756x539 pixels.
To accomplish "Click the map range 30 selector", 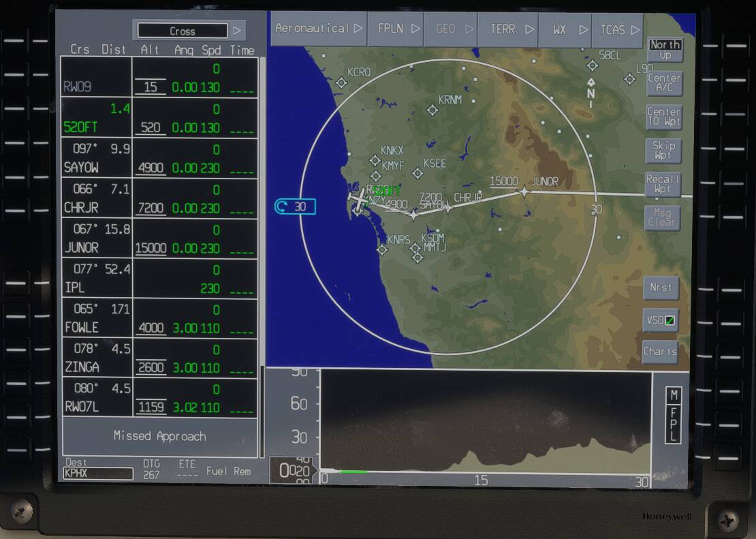I will pyautogui.click(x=295, y=206).
